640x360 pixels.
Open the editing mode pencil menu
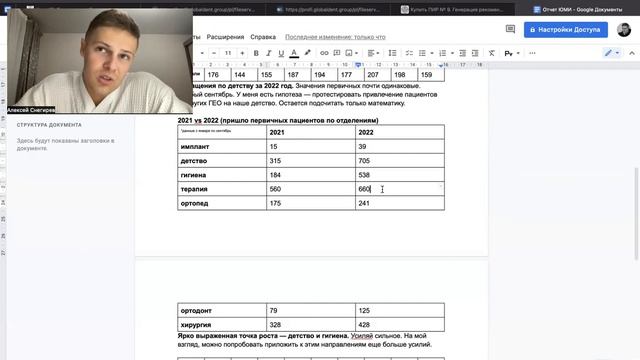[611, 53]
